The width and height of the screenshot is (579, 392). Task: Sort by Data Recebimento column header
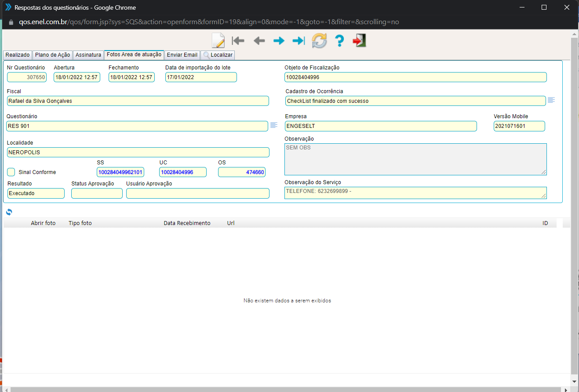187,223
